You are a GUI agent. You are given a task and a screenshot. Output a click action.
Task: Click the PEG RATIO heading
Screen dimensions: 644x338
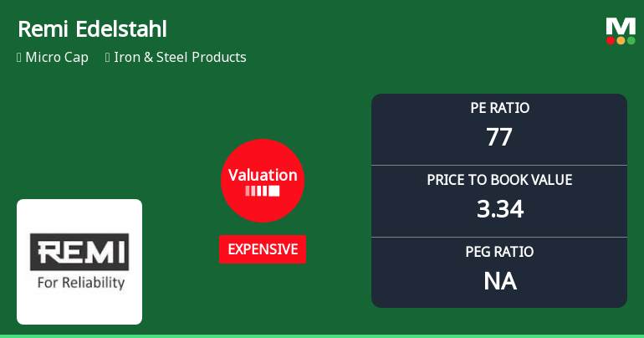tap(499, 252)
